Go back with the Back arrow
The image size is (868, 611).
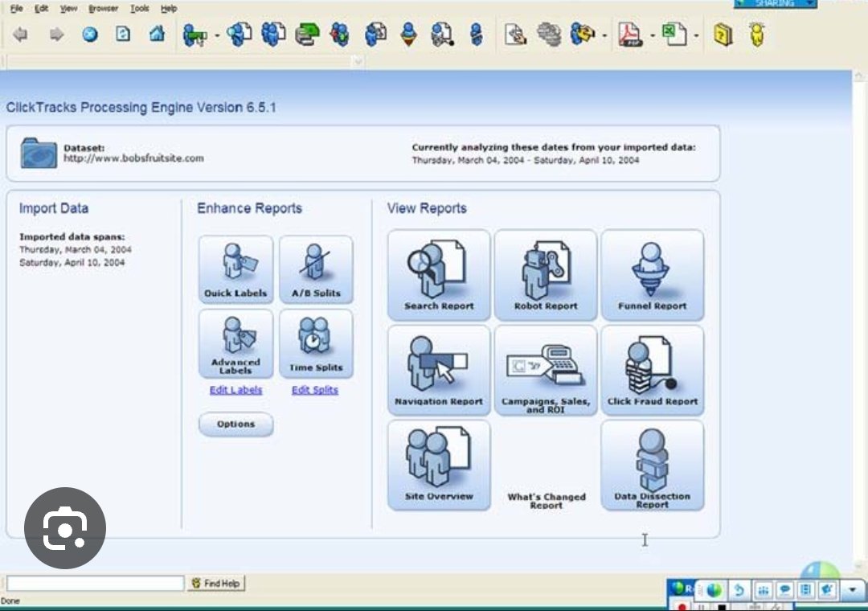pos(20,35)
